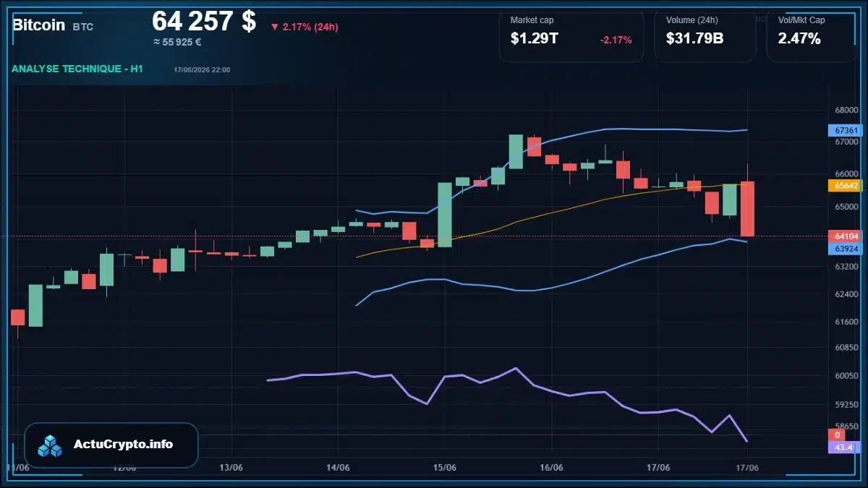This screenshot has height=488, width=868.
Task: Click the 13/06 date axis label
Action: click(231, 468)
